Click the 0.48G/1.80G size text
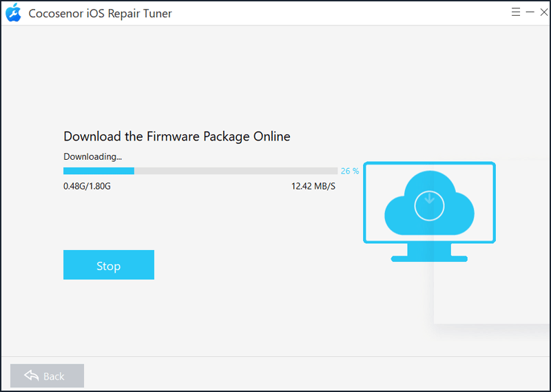The width and height of the screenshot is (551, 392). pyautogui.click(x=87, y=186)
